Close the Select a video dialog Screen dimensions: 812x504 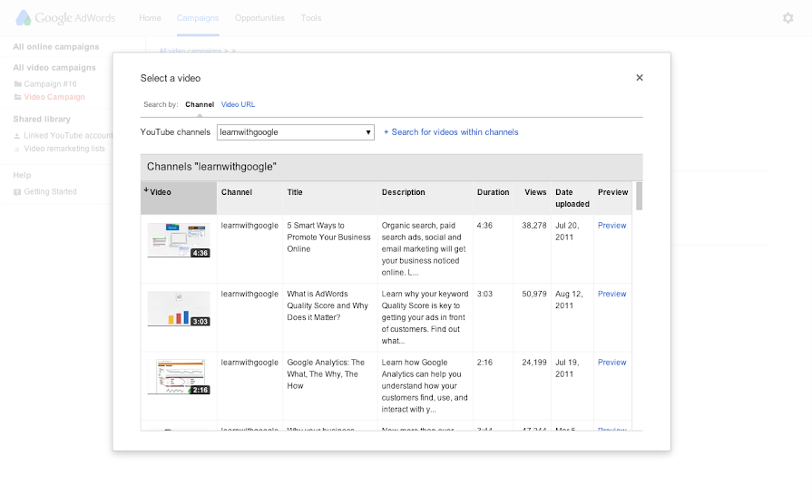[640, 78]
